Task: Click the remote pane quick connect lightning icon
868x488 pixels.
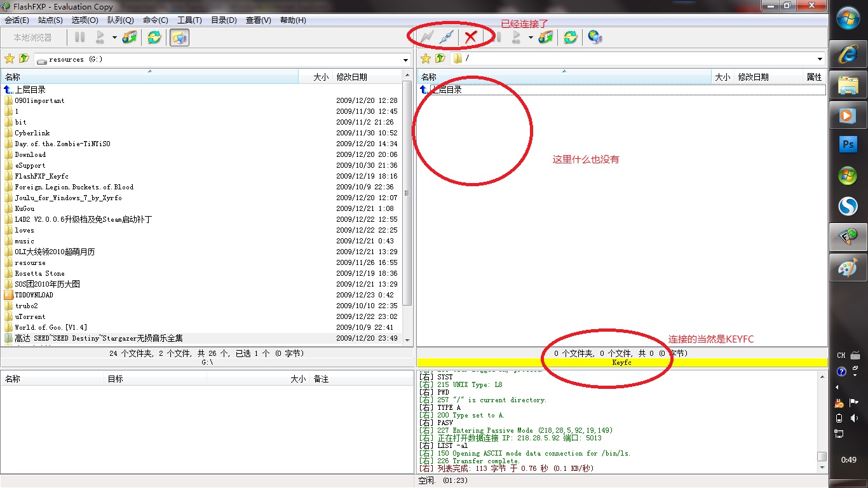Action: (428, 37)
